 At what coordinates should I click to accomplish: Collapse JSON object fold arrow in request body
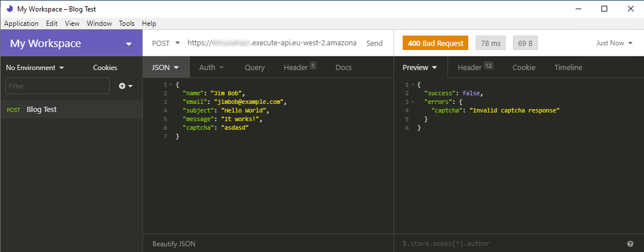[x=171, y=85]
